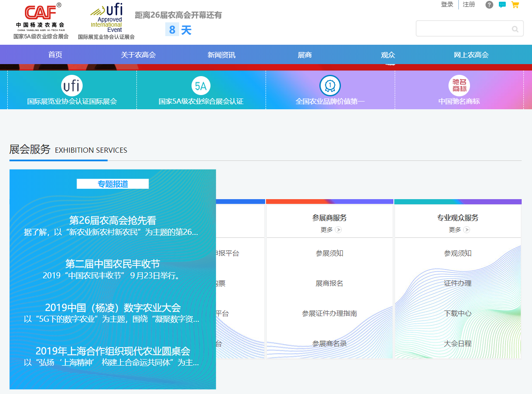This screenshot has width=532, height=394.
Task: Click the 驰名商标 trademark badge icon
Action: (459, 86)
